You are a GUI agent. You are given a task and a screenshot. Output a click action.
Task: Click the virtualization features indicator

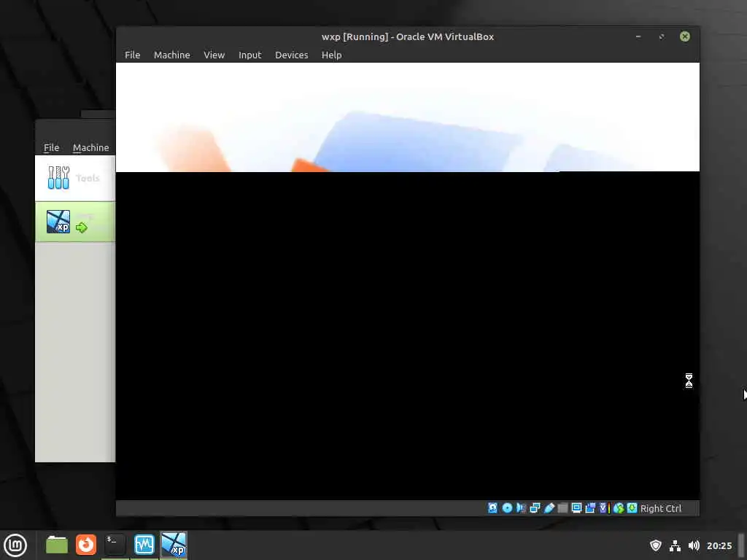click(x=603, y=508)
